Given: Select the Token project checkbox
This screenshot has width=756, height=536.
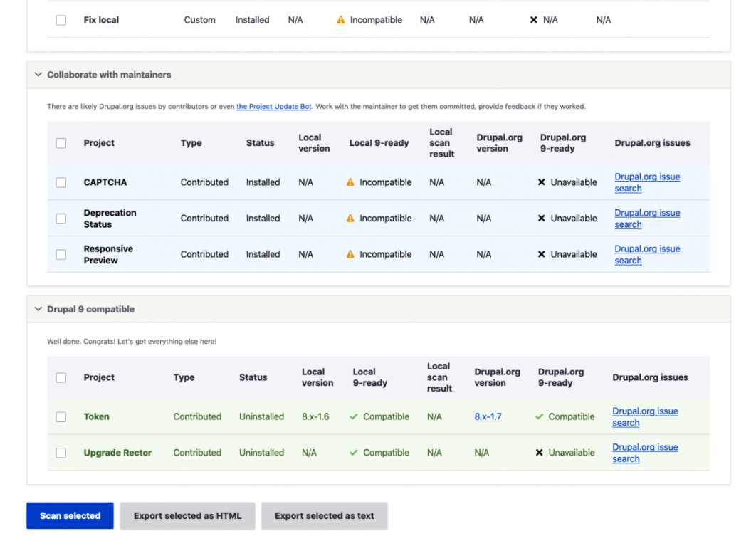Looking at the screenshot, I should click(61, 416).
